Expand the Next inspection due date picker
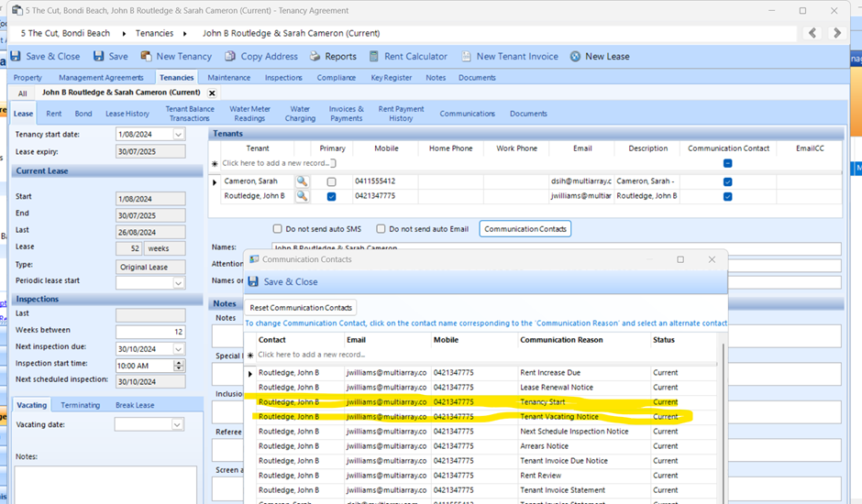 click(178, 349)
